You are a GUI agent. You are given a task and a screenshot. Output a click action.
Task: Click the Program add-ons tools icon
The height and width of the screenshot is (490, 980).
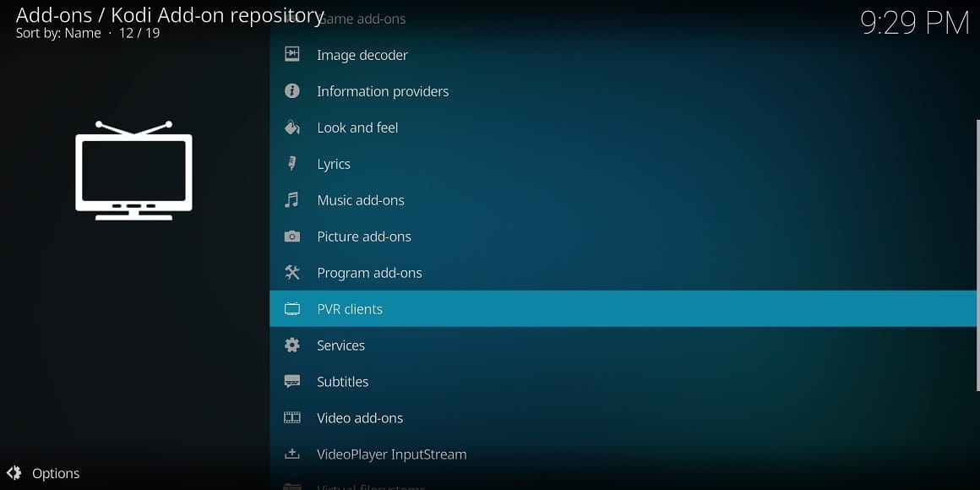292,273
